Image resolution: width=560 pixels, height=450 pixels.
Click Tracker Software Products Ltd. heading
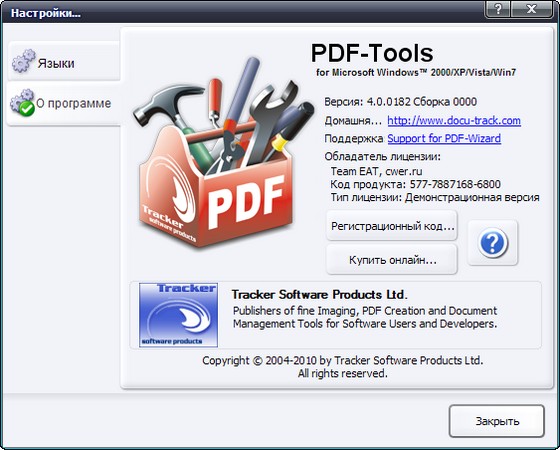320,295
